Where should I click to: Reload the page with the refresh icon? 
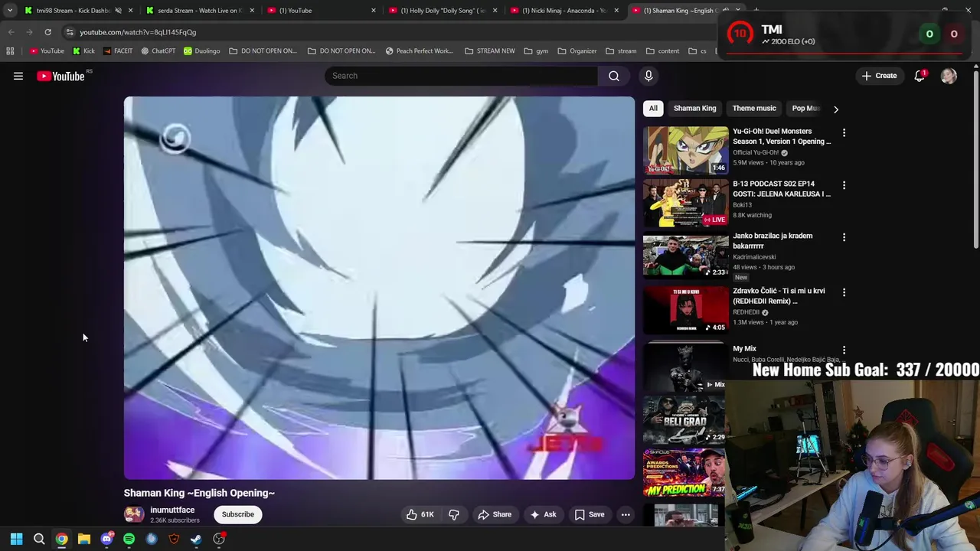point(47,32)
